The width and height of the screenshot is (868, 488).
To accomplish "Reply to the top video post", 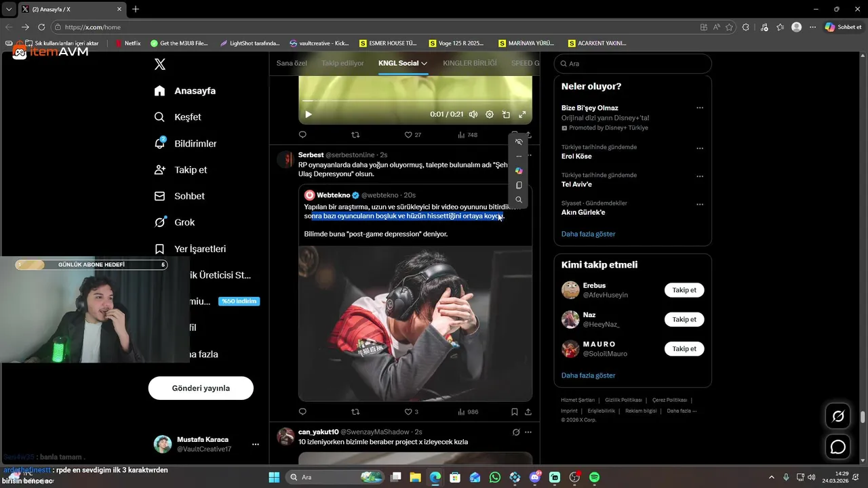I will (x=302, y=135).
